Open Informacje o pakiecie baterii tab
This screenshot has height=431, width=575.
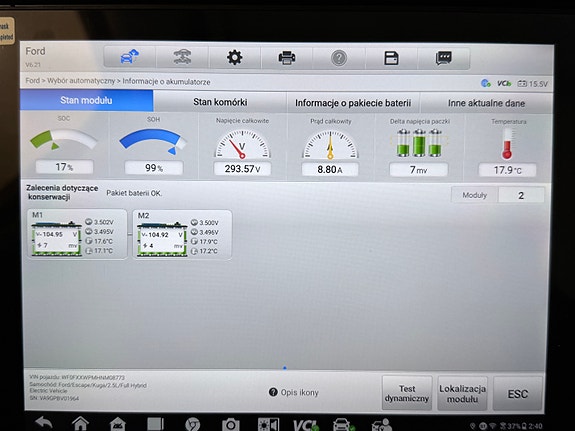(353, 103)
